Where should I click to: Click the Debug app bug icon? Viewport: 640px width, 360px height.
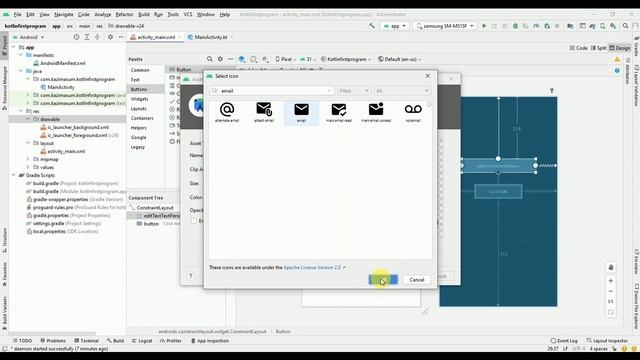click(x=516, y=26)
